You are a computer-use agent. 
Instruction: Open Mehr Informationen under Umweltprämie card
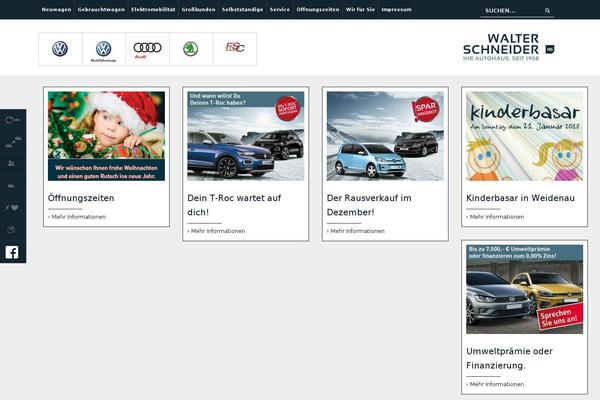pos(495,384)
